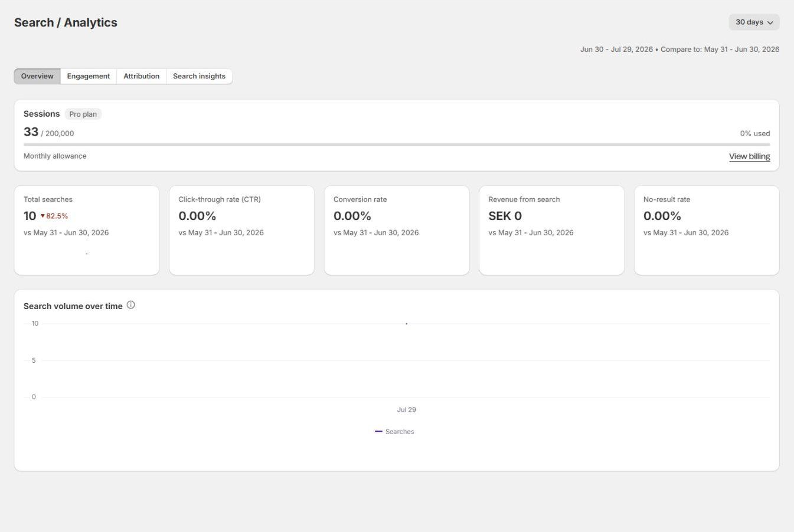The width and height of the screenshot is (794, 532).
Task: Click the info icon beside Search volume over time
Action: point(131,305)
